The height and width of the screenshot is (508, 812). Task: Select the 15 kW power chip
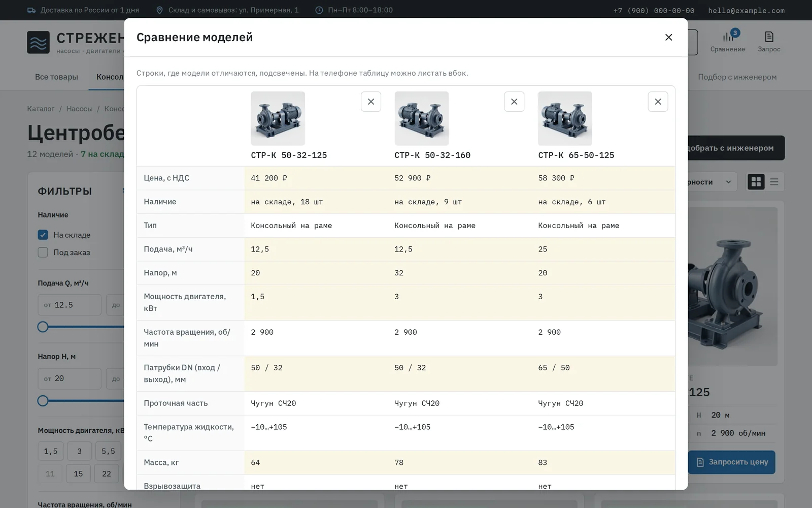[78, 473]
